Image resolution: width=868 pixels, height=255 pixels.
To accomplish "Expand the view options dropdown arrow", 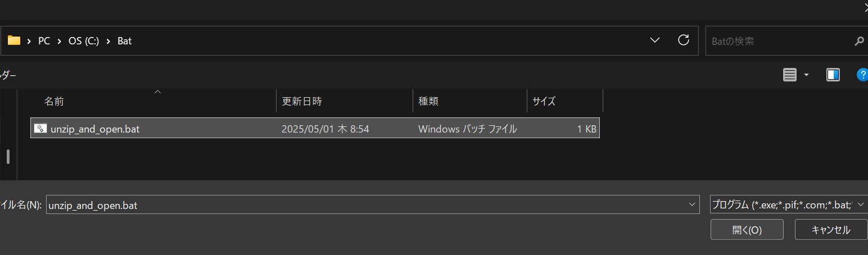I will [x=806, y=75].
